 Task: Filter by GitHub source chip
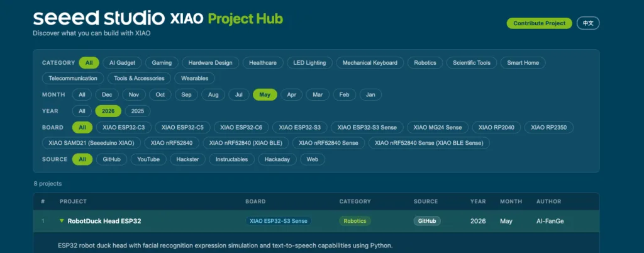[x=112, y=159]
